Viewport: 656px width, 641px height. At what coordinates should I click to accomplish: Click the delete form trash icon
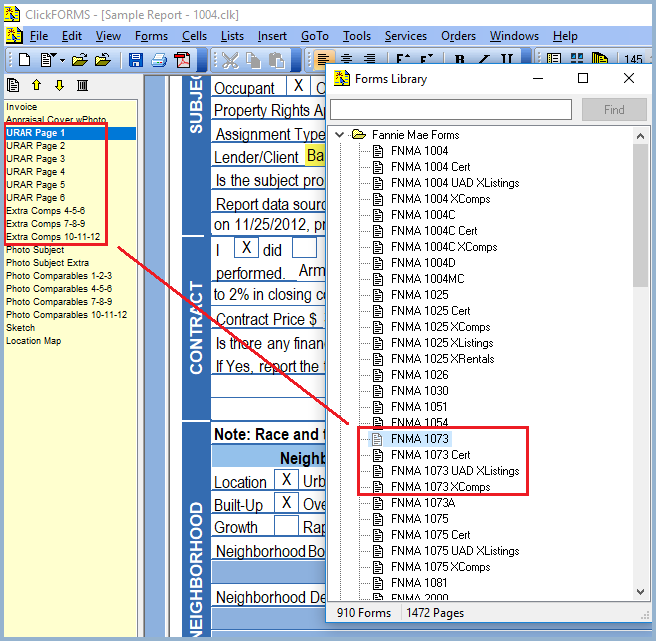click(82, 86)
